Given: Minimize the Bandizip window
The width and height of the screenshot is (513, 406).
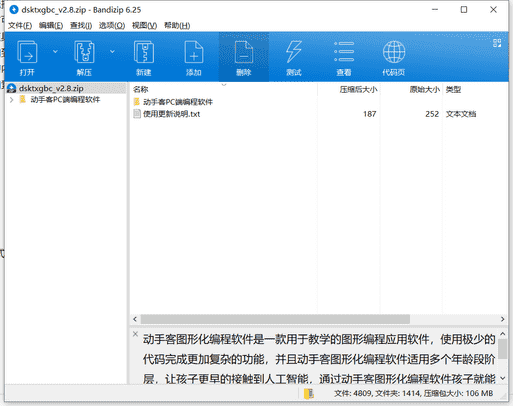Looking at the screenshot, I should [x=435, y=10].
